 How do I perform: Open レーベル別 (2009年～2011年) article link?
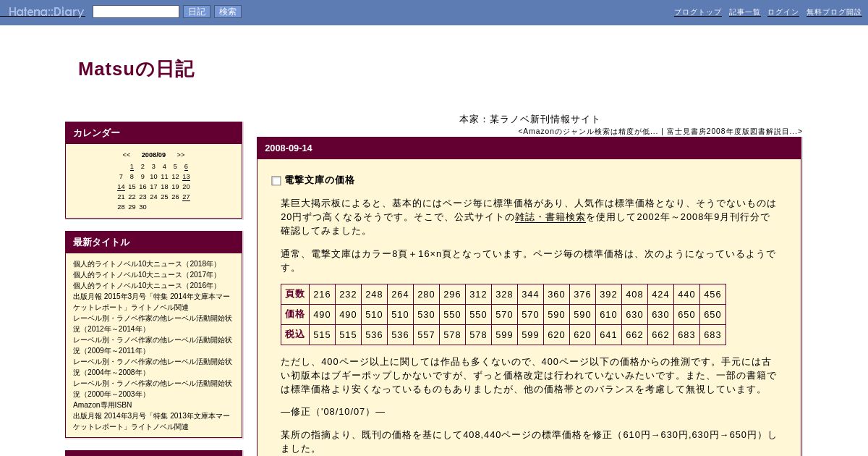point(153,345)
